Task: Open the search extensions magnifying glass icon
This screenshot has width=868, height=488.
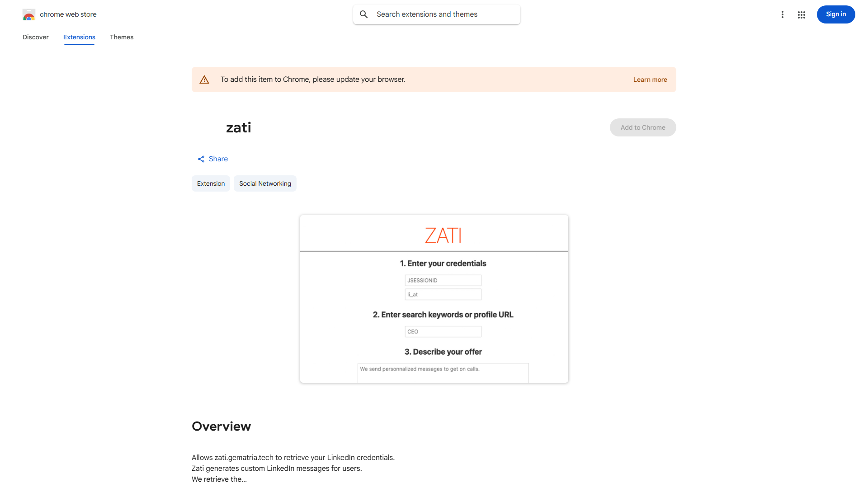Action: click(364, 14)
